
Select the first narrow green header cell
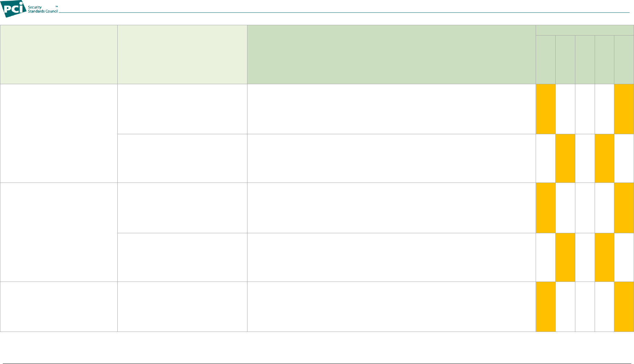(546, 60)
